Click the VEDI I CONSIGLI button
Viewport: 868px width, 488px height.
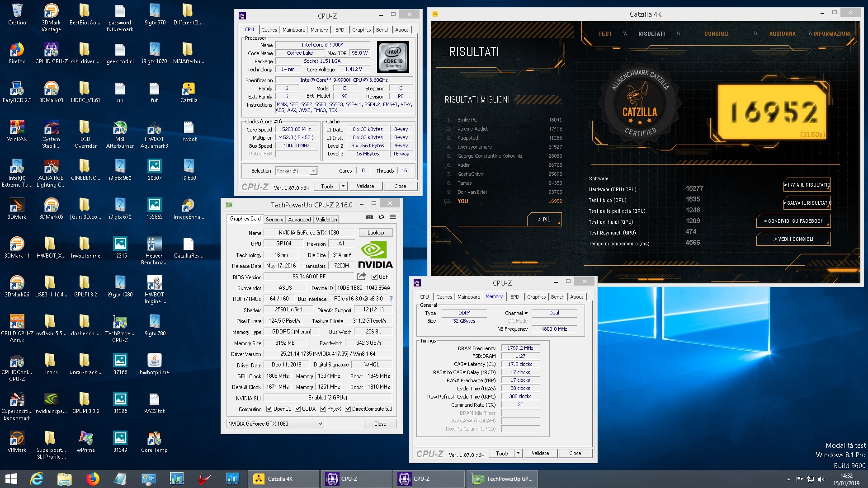[x=793, y=239]
